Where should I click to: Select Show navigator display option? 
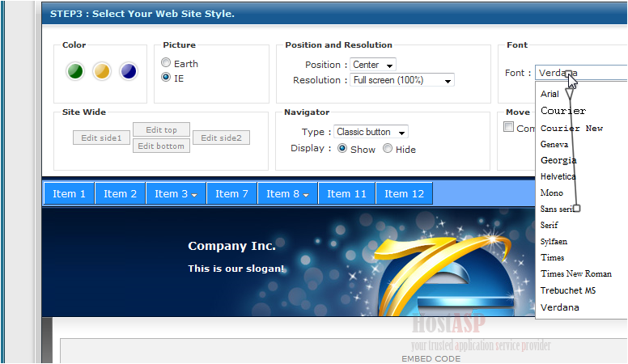[x=342, y=149]
